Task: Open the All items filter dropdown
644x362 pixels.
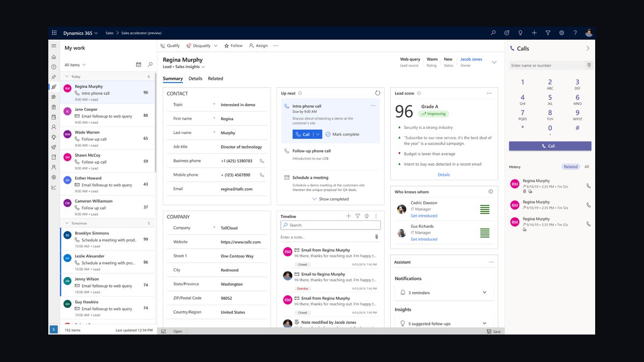Action: click(x=75, y=65)
